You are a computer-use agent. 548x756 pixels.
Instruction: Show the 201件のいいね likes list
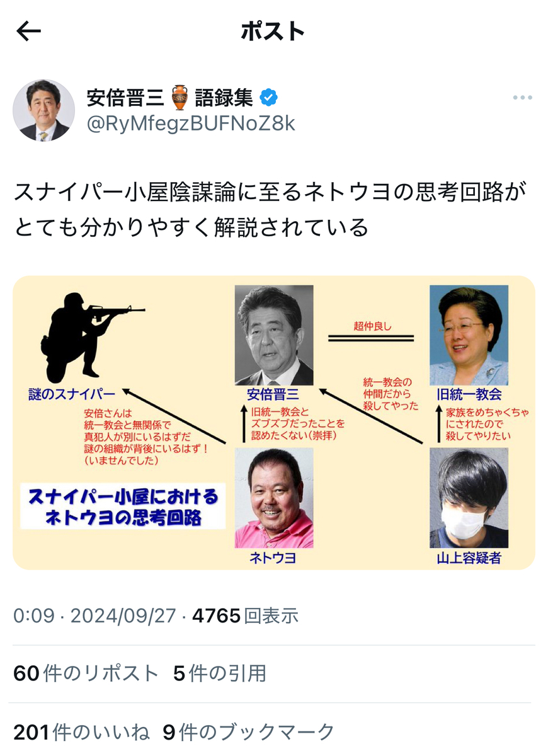[x=82, y=732]
